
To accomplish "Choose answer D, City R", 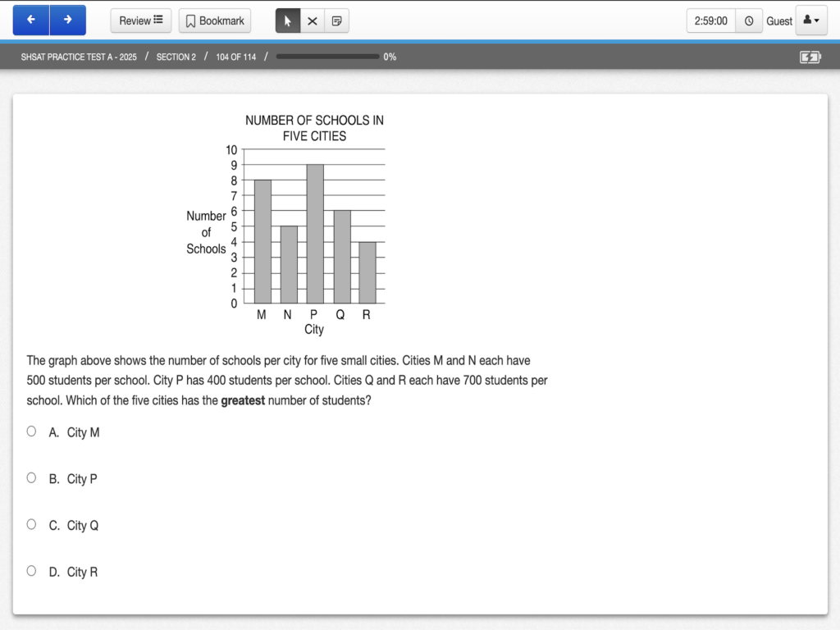I will point(31,570).
